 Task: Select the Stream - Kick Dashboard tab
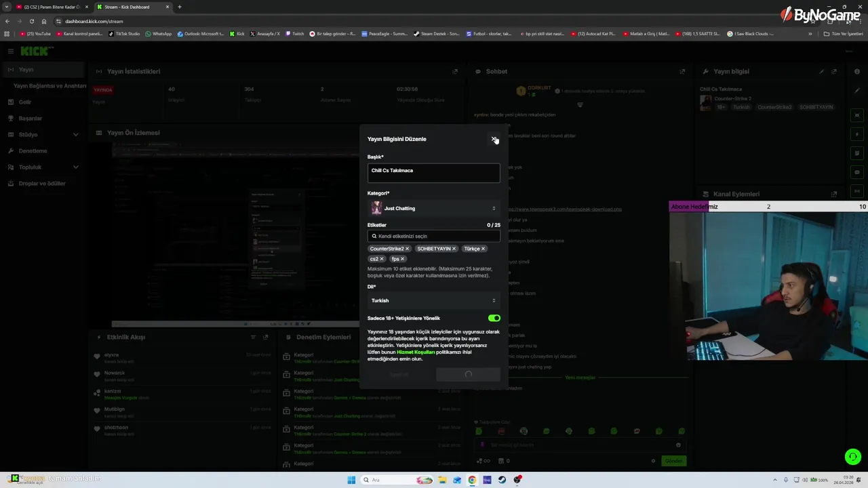132,7
